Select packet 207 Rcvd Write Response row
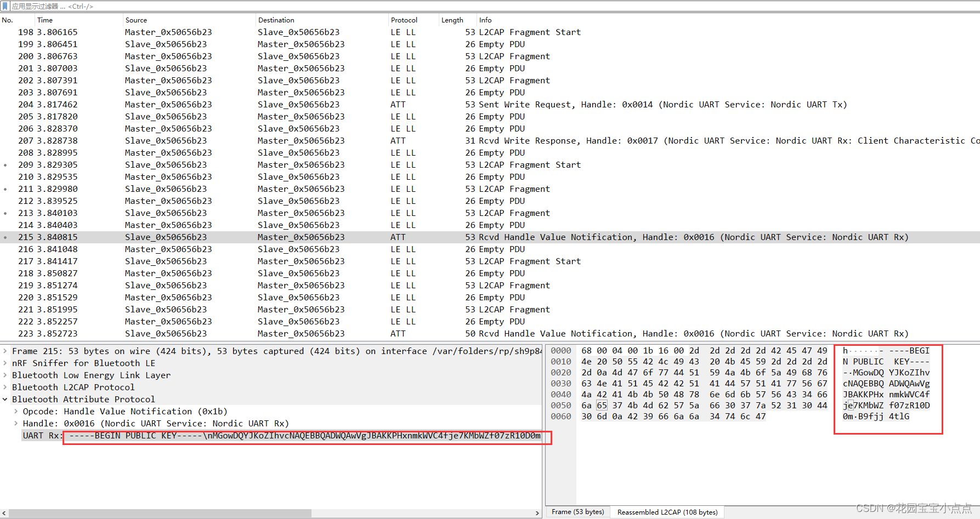 pos(490,141)
